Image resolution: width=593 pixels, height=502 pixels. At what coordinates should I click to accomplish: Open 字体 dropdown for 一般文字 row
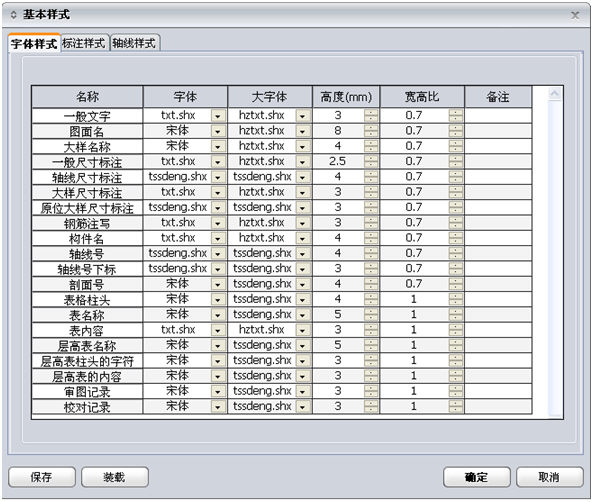[x=218, y=116]
